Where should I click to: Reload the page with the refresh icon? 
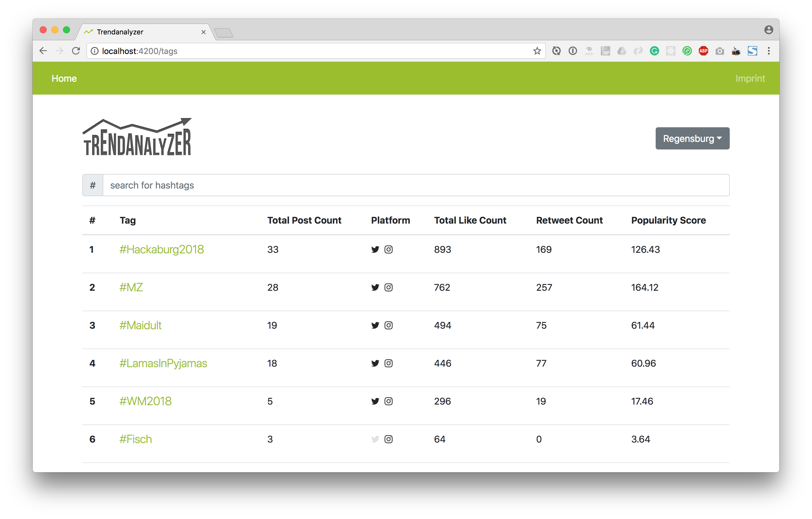point(76,51)
